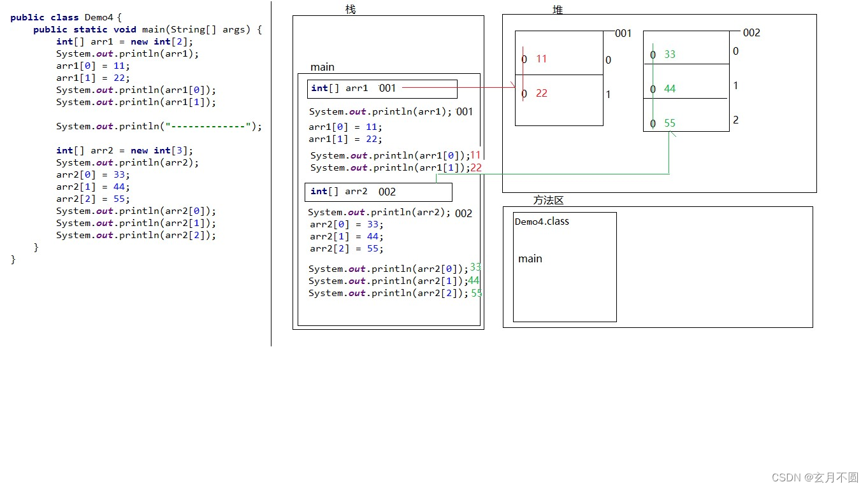Click the main label inside the stack frame

click(322, 67)
